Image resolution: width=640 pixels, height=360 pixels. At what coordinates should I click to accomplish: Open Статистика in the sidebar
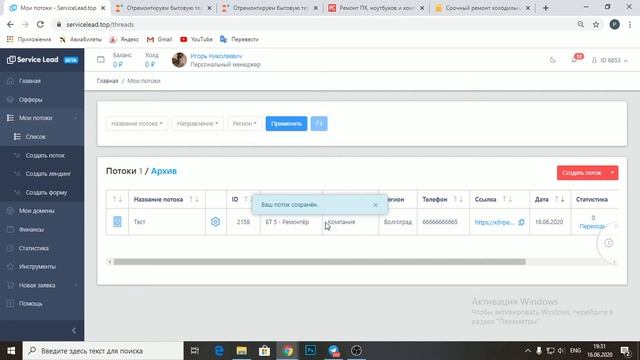33,248
